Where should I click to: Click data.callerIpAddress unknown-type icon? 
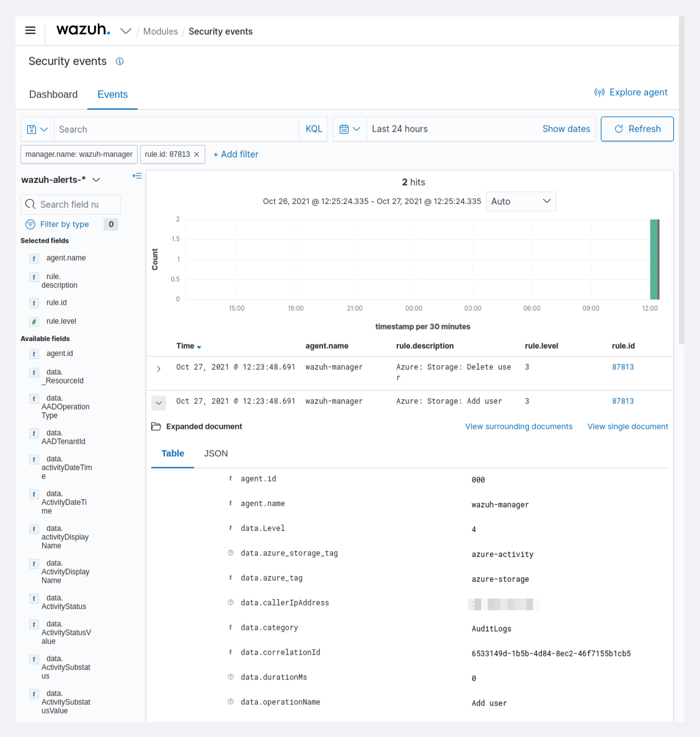click(x=230, y=602)
